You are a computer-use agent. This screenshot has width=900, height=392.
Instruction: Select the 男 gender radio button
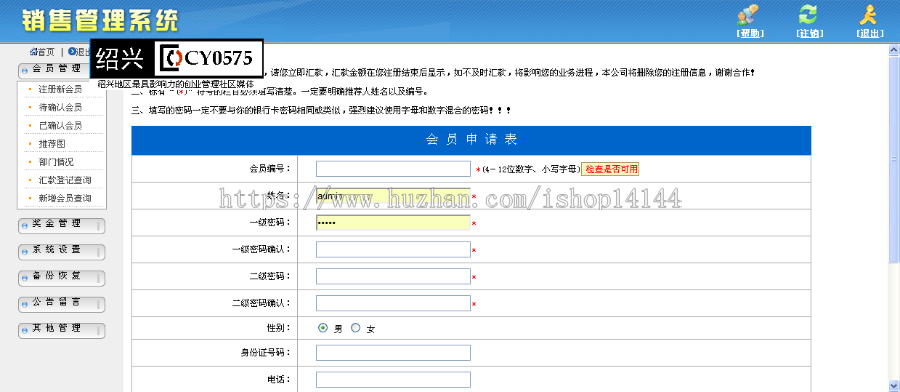[x=323, y=328]
